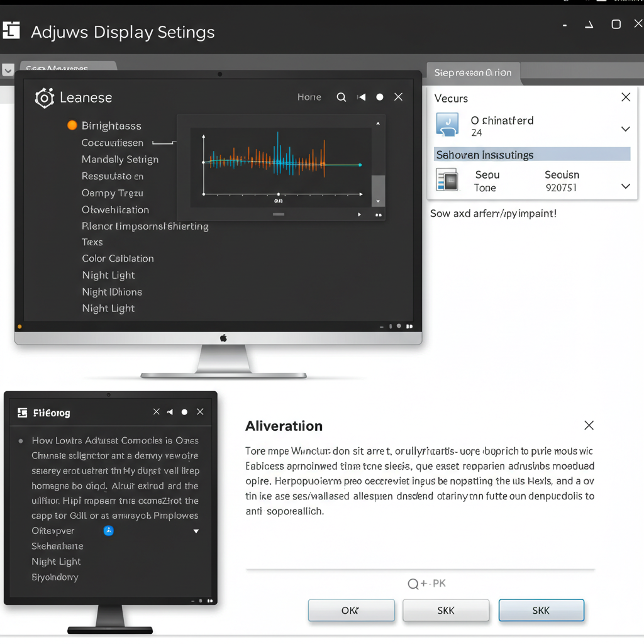Click scroll up arrow of graph panel
Screen dimensions: 644x644
378,123
